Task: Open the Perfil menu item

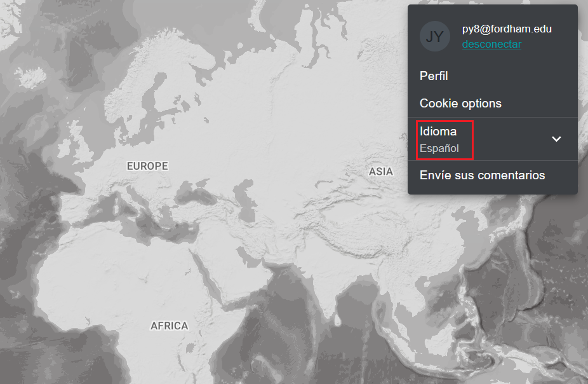Action: click(434, 76)
